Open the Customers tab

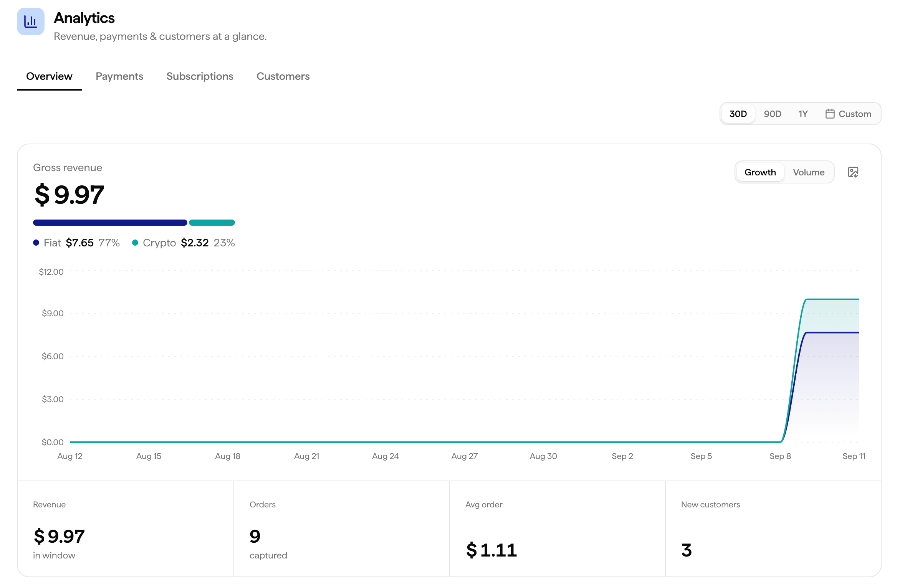pyautogui.click(x=283, y=76)
